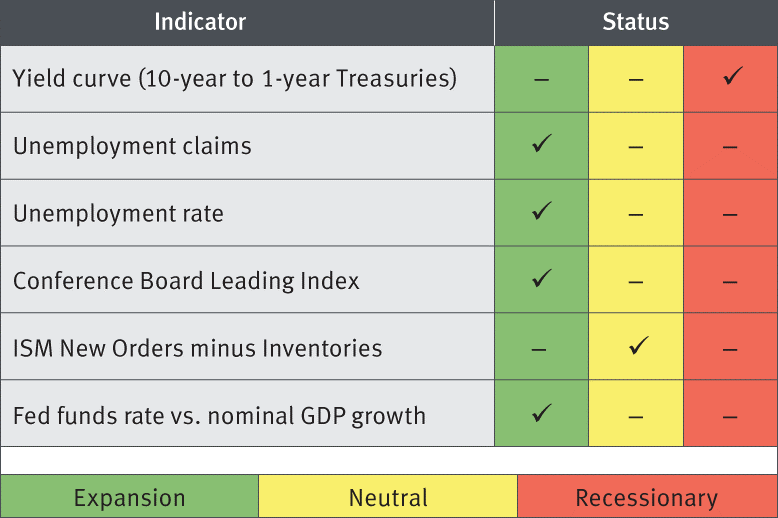
Task: Click the Fed funds rate vs. nominal GDP label
Action: click(x=219, y=414)
